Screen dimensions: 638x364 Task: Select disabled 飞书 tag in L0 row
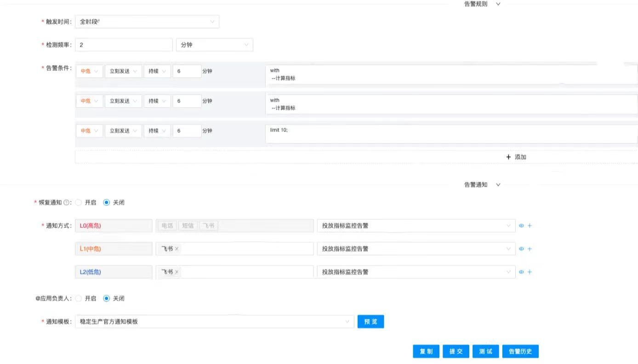209,226
